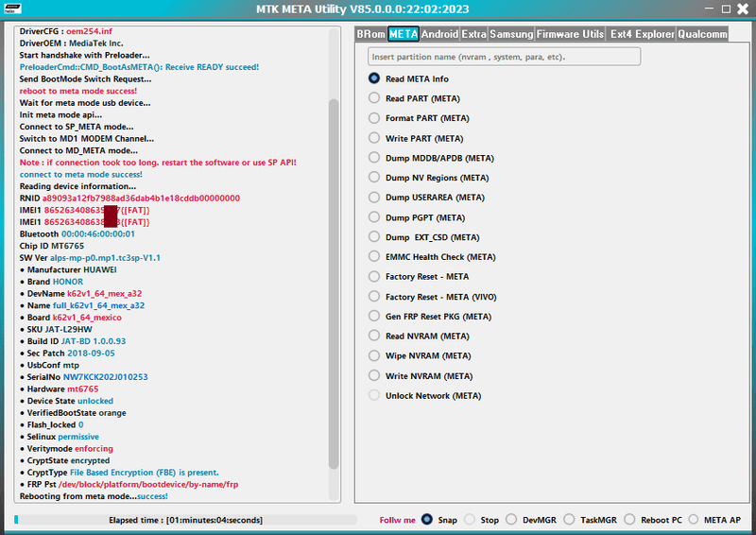Viewport: 756px width, 535px height.
Task: Click DriverCFG oem254.inf line
Action: pos(65,31)
